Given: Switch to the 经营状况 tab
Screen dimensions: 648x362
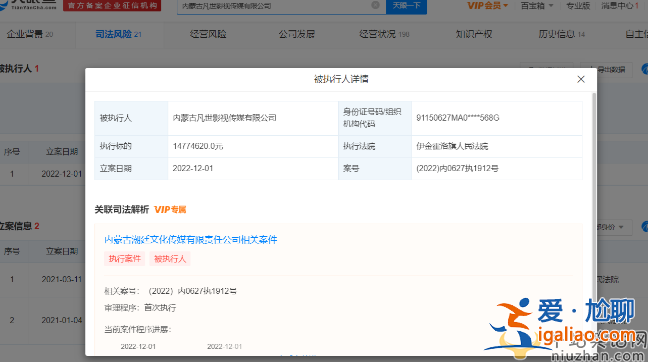Looking at the screenshot, I should (384, 34).
